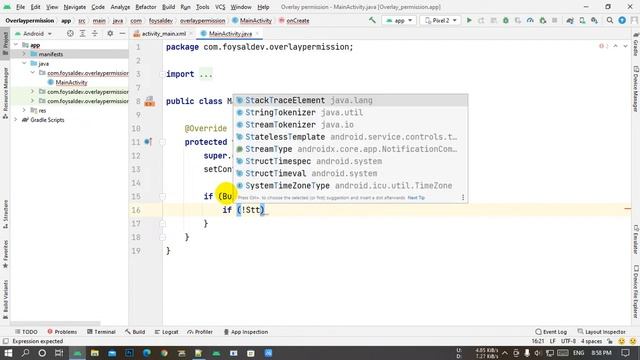Toggle the Resource Manager tool window

point(5,93)
